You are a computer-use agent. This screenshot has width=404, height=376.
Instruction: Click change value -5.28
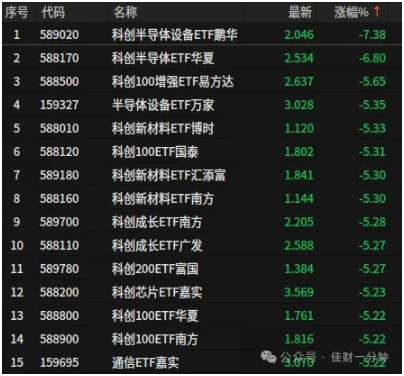pos(372,222)
